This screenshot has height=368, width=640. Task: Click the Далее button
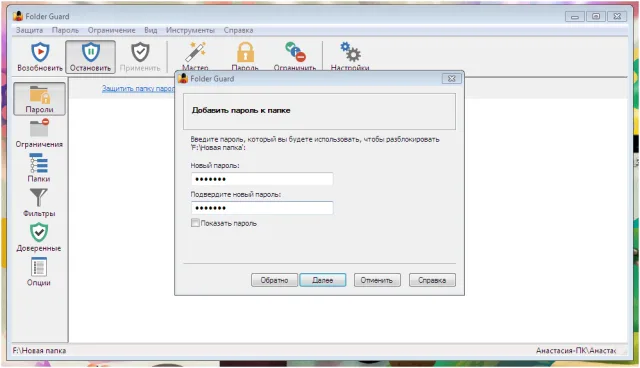click(x=322, y=280)
